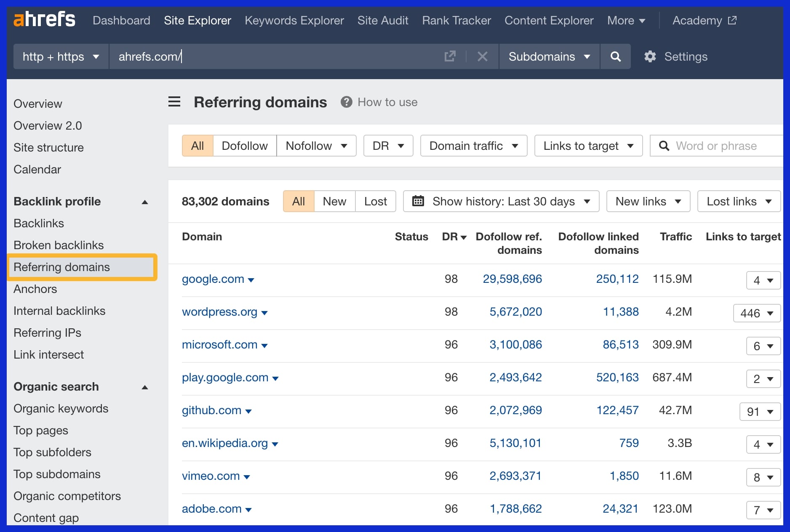Viewport: 790px width, 532px height.
Task: Open Backlinks in the sidebar
Action: tap(39, 223)
